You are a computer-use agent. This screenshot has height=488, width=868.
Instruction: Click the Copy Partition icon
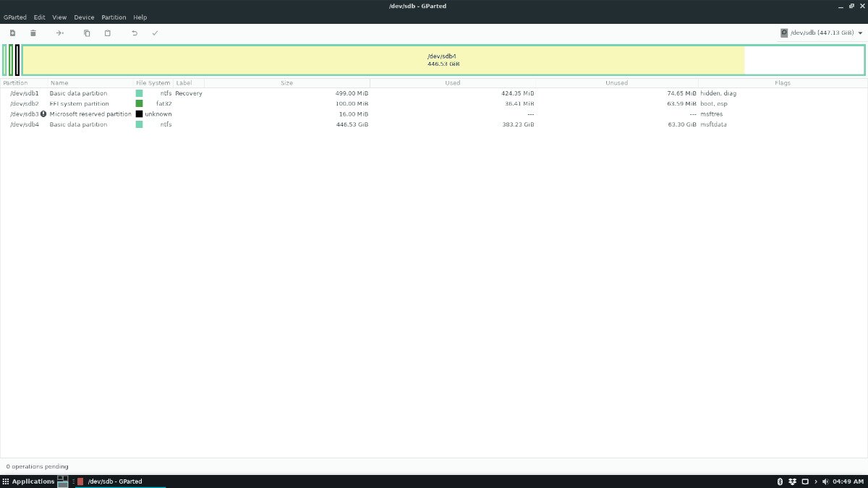[x=87, y=33]
